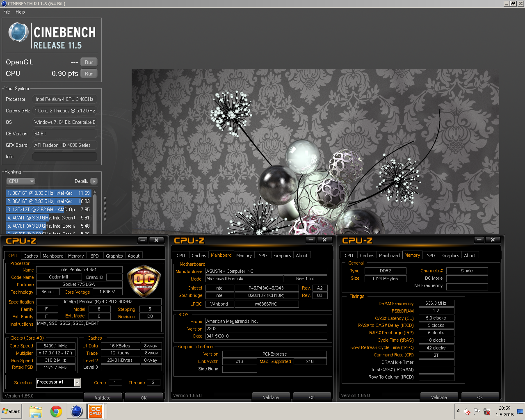The height and width of the screenshot is (420, 525).
Task: Switch to Cinebench in the taskbar
Action: 77,411
